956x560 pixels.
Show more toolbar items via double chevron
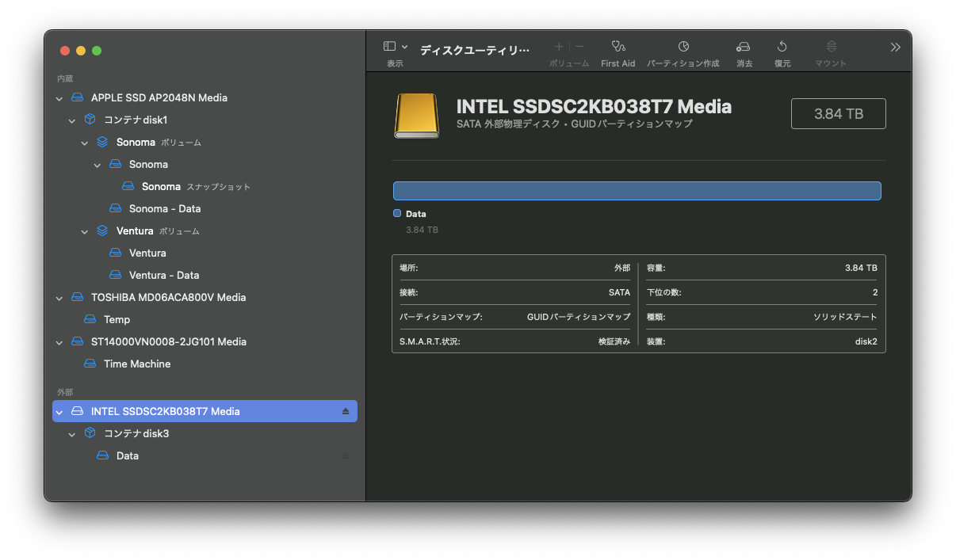click(x=895, y=47)
